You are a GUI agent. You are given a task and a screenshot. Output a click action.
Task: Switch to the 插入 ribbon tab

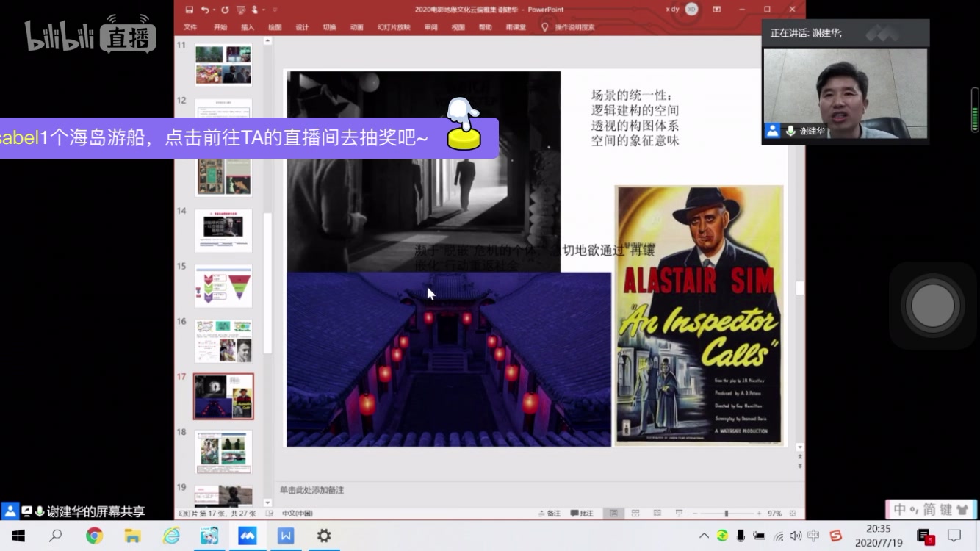pyautogui.click(x=248, y=27)
